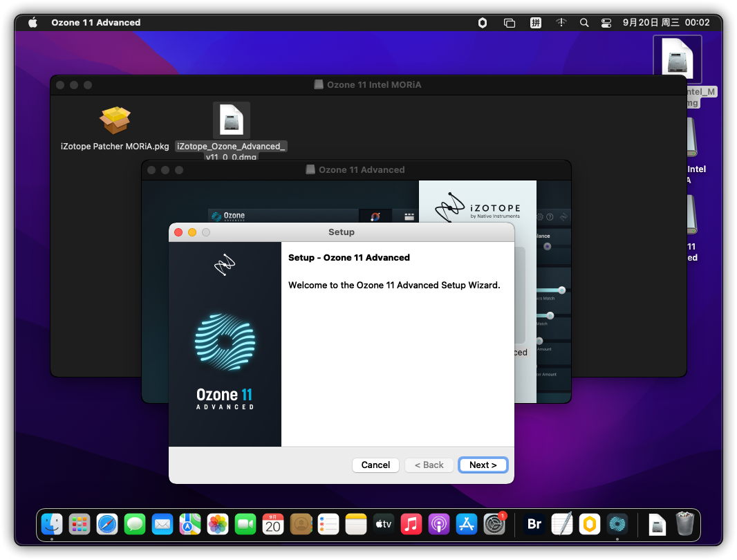
Task: Click the date and time in menu bar
Action: tap(666, 23)
